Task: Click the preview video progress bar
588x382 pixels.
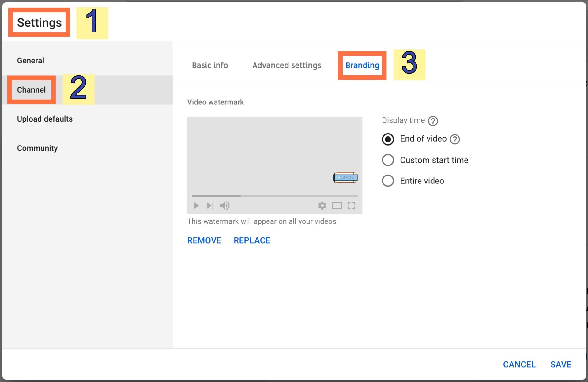Action: tap(274, 195)
